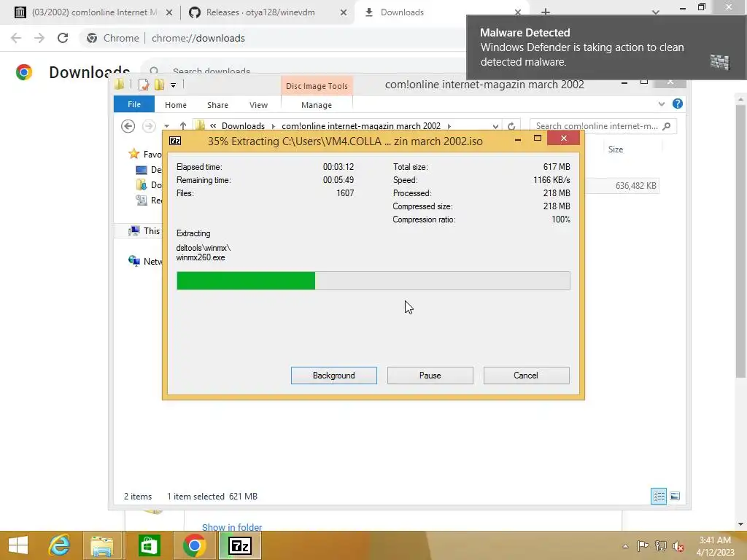Click the Explorer search box
The image size is (747, 560).
click(603, 125)
